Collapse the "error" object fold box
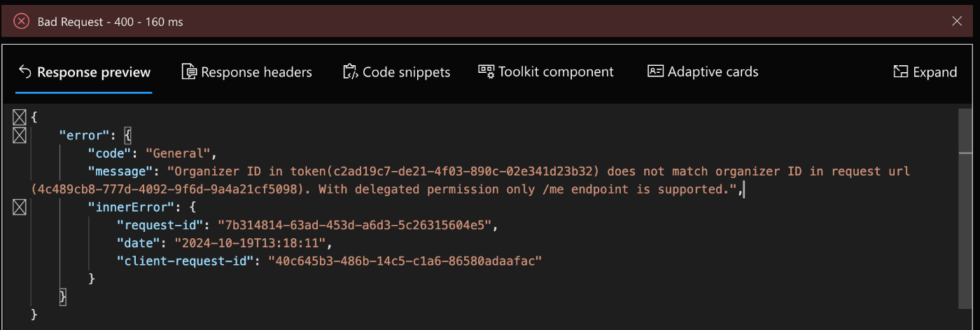 tap(19, 134)
